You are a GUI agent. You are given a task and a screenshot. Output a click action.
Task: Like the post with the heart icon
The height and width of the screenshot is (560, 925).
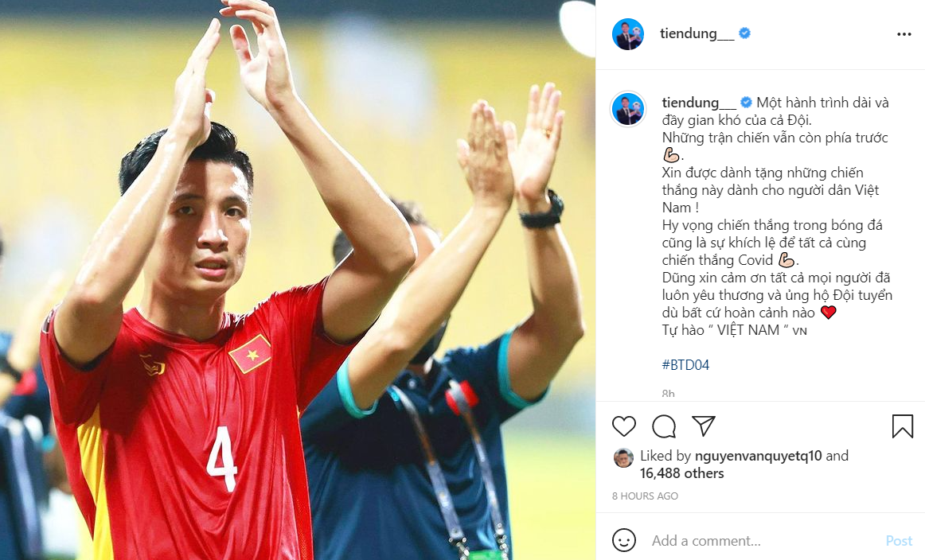[623, 426]
